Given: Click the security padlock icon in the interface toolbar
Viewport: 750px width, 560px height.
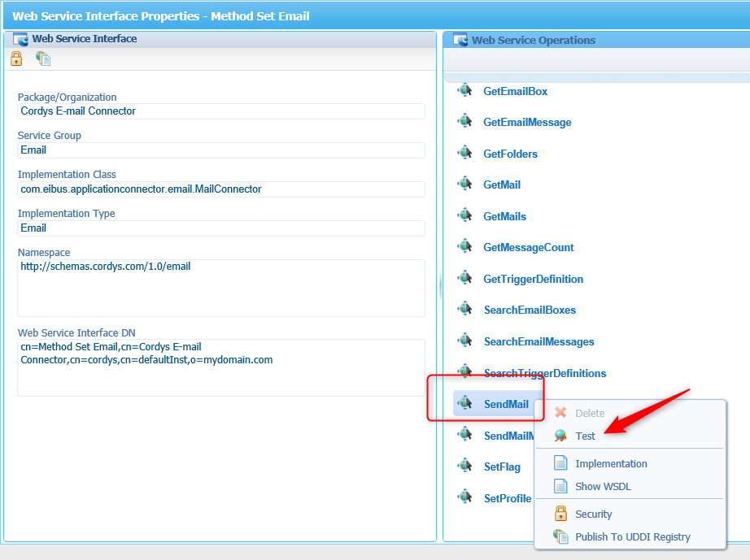Looking at the screenshot, I should 16,59.
